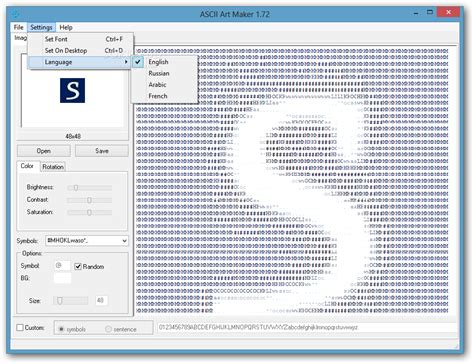
Task: Open the File menu
Action: point(18,27)
